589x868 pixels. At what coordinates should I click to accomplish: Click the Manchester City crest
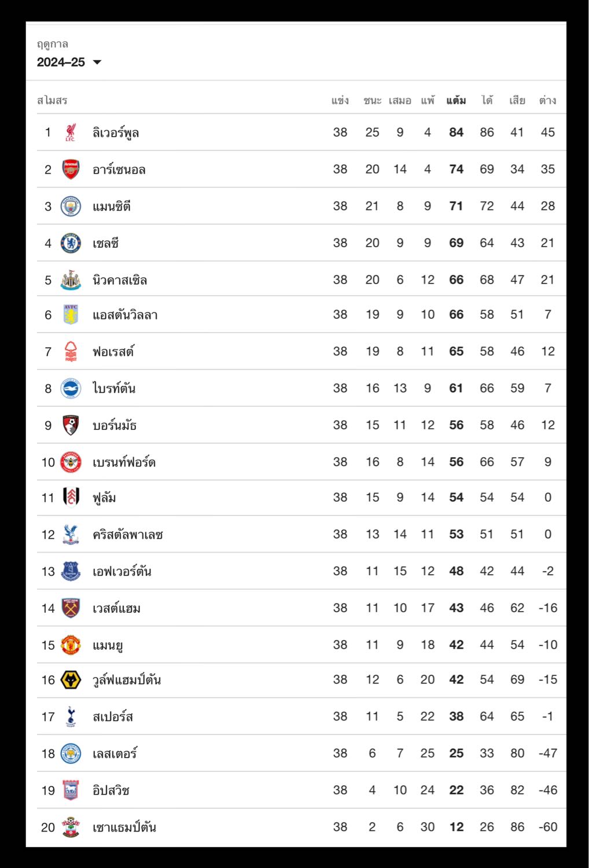coord(71,206)
